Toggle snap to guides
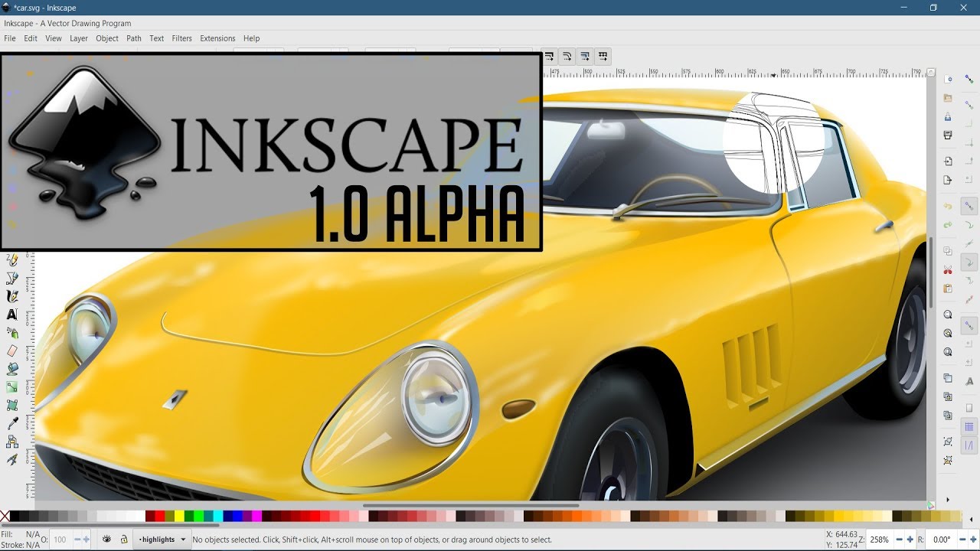980x551 pixels. pos(969,445)
